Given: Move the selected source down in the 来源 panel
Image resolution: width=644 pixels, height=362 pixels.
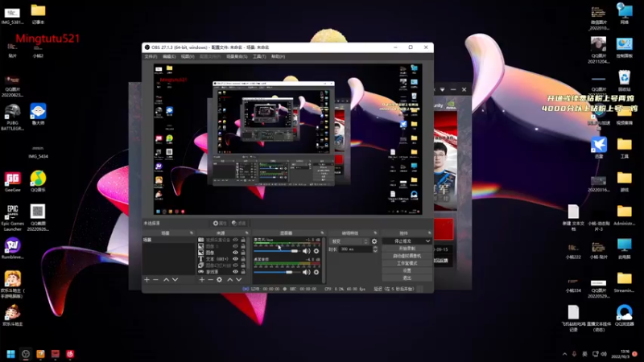Looking at the screenshot, I should [238, 279].
